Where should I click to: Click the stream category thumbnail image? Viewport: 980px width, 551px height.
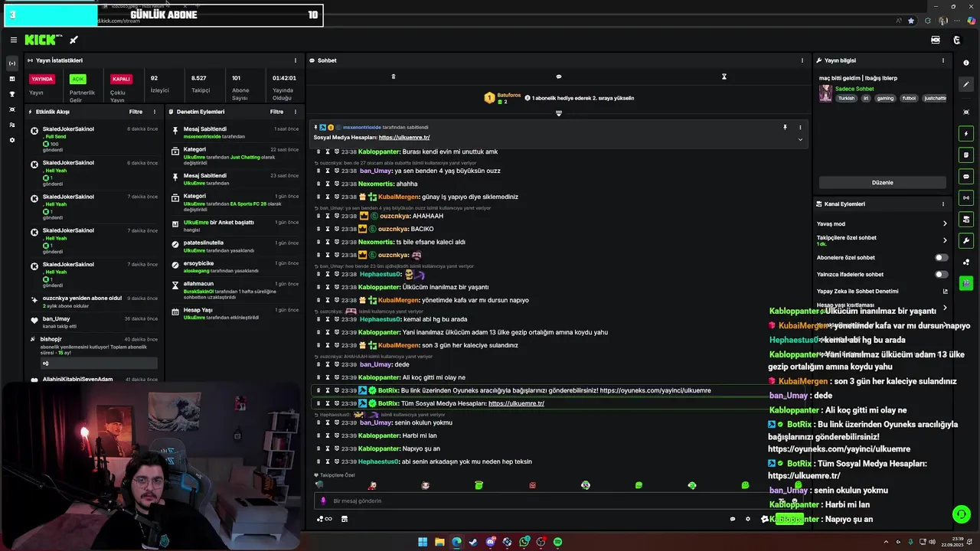(x=825, y=93)
